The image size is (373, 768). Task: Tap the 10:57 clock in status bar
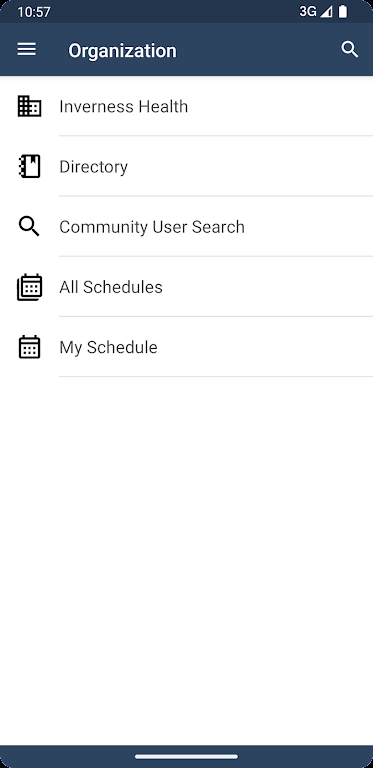click(34, 12)
